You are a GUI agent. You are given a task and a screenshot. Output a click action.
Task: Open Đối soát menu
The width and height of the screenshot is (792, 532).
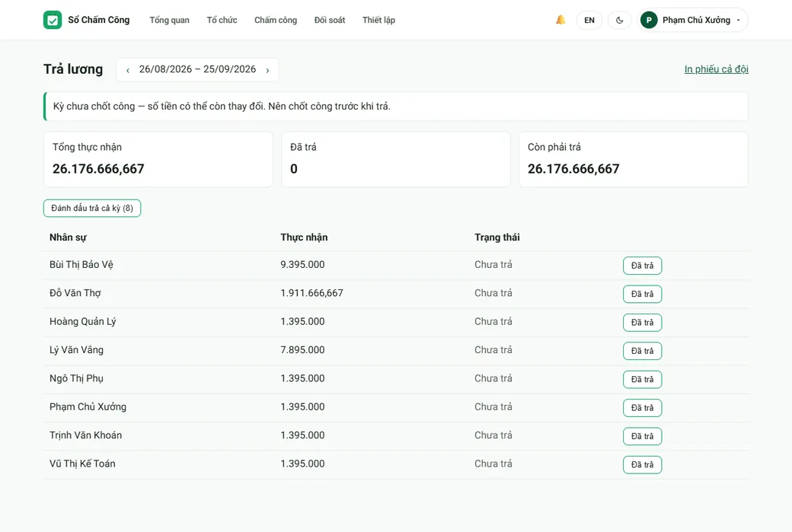pyautogui.click(x=329, y=21)
